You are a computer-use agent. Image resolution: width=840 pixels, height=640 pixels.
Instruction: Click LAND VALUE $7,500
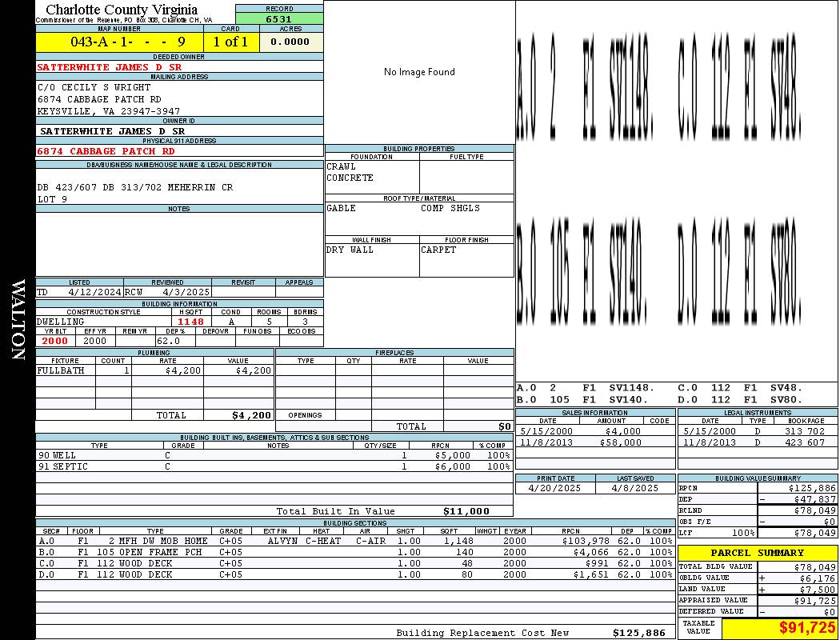[818, 589]
